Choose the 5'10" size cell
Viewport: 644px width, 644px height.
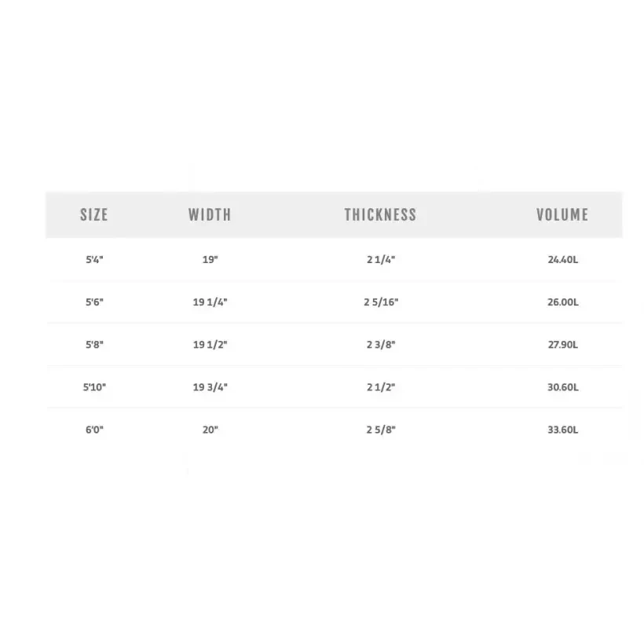click(94, 387)
